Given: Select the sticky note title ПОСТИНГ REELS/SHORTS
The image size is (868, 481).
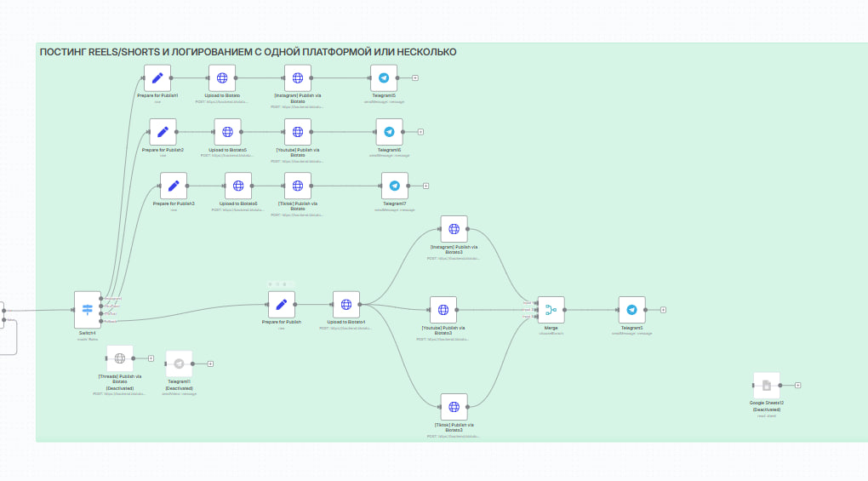Looking at the screenshot, I should click(248, 52).
